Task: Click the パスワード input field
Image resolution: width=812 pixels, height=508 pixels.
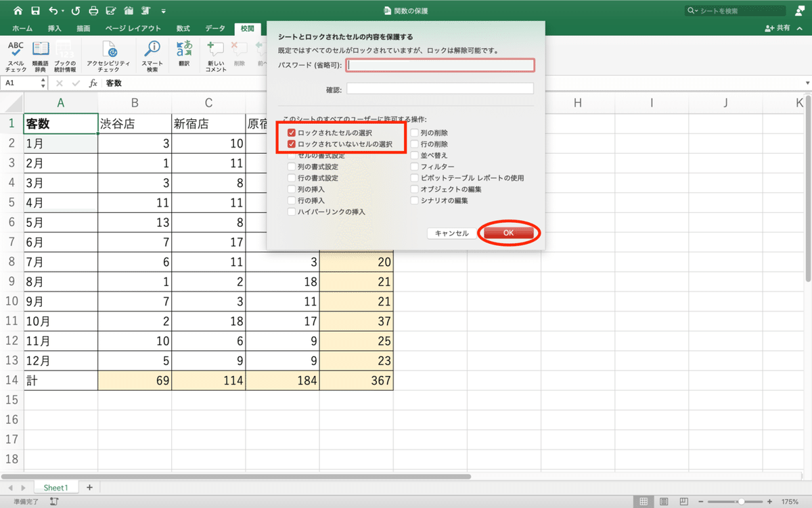Action: (x=441, y=65)
